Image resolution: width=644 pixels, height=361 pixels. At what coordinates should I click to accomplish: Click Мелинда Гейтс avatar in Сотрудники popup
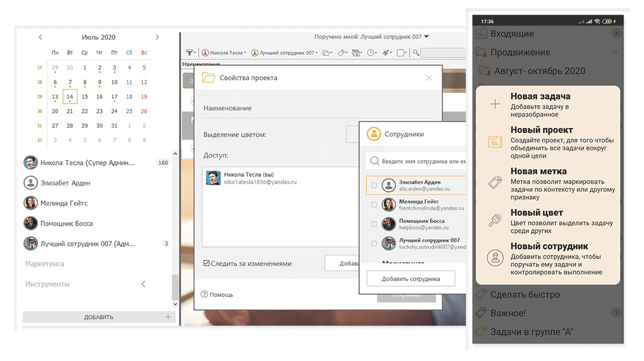click(389, 204)
